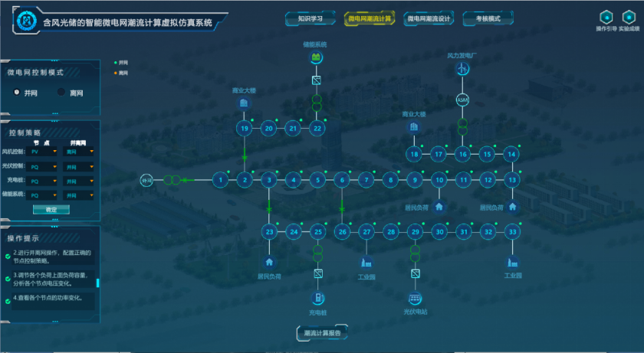This screenshot has height=353, width=644.
Task: Select the 并网 radio button
Action: (17, 92)
